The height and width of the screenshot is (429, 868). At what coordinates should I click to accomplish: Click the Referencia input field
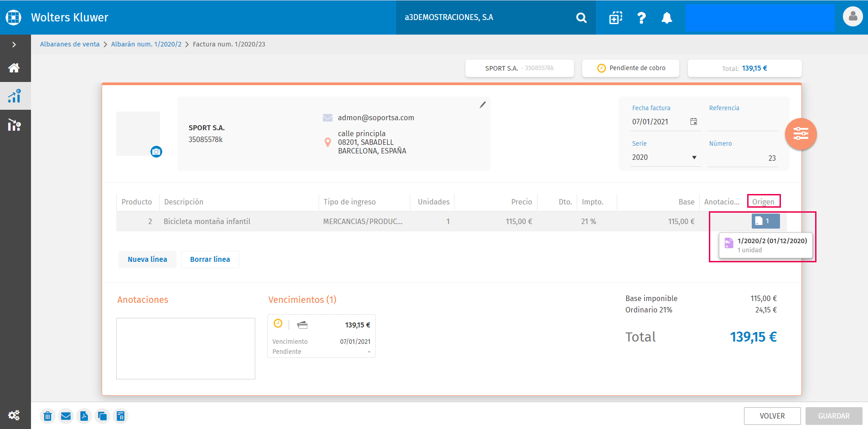click(x=743, y=122)
